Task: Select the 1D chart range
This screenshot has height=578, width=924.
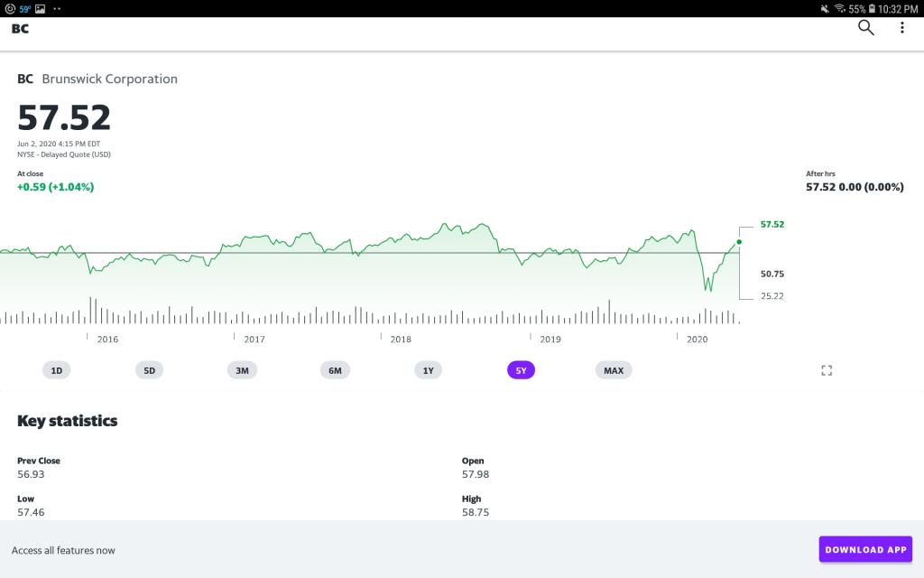Action: pyautogui.click(x=57, y=370)
